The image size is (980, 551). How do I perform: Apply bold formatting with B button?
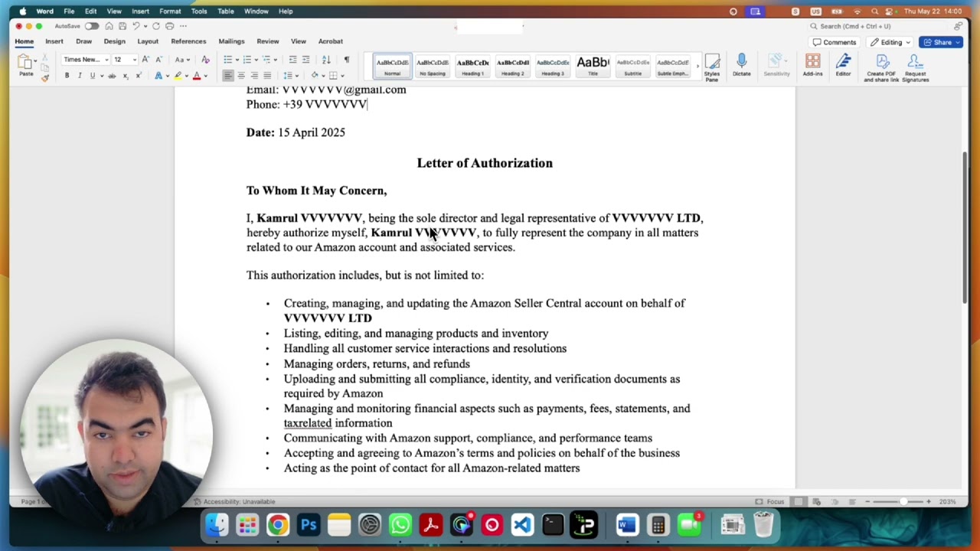pyautogui.click(x=67, y=76)
